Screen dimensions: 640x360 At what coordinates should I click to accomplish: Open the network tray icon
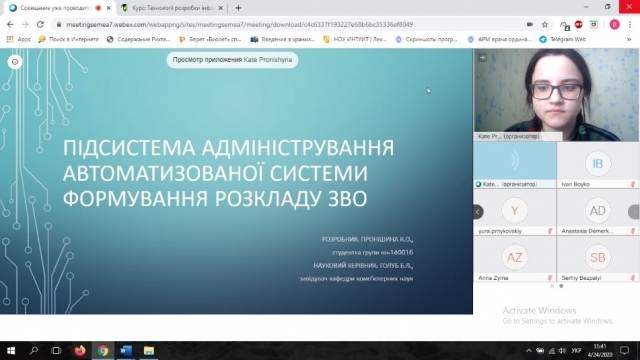point(552,351)
